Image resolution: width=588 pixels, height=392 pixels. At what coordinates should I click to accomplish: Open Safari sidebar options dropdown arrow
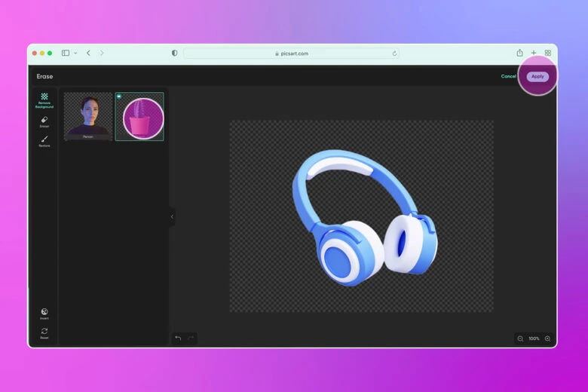click(x=75, y=54)
